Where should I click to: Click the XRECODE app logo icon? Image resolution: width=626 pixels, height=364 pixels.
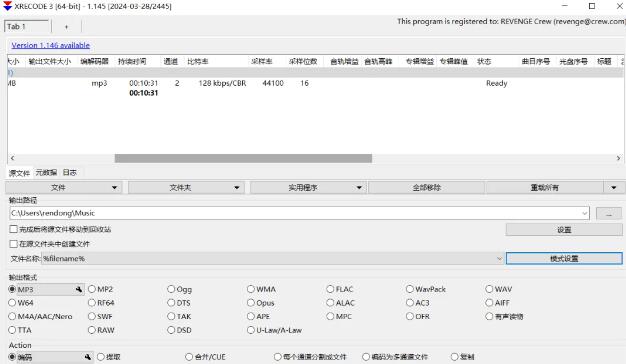pyautogui.click(x=7, y=6)
